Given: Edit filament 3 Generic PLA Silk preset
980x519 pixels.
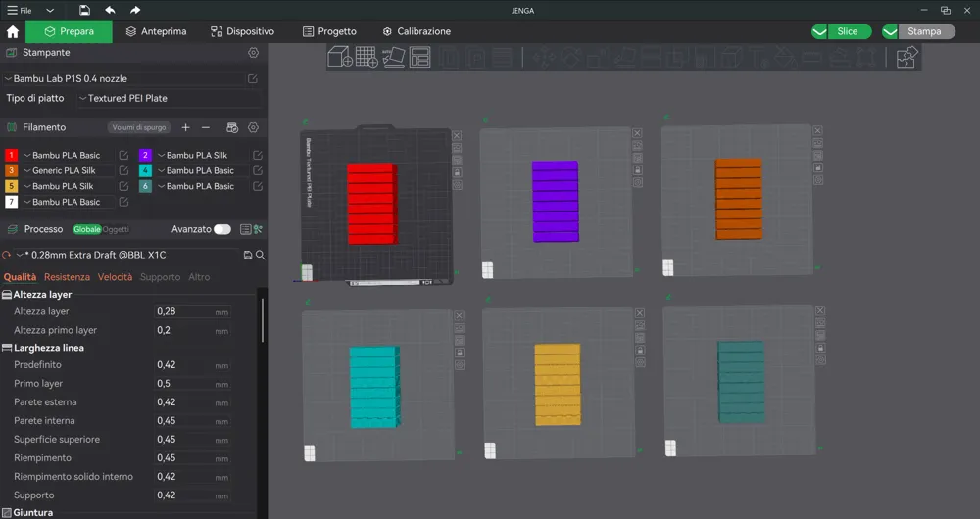Looking at the screenshot, I should tap(123, 170).
